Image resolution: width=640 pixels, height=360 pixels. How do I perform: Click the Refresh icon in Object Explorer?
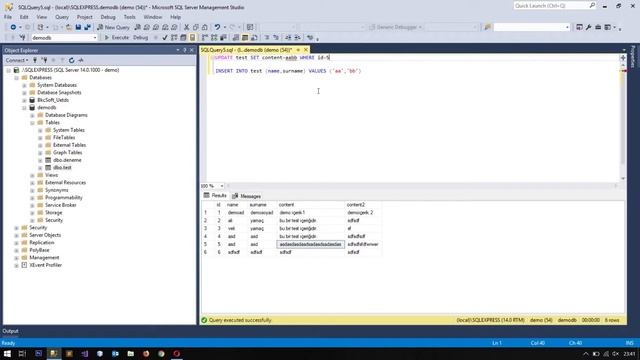point(71,60)
